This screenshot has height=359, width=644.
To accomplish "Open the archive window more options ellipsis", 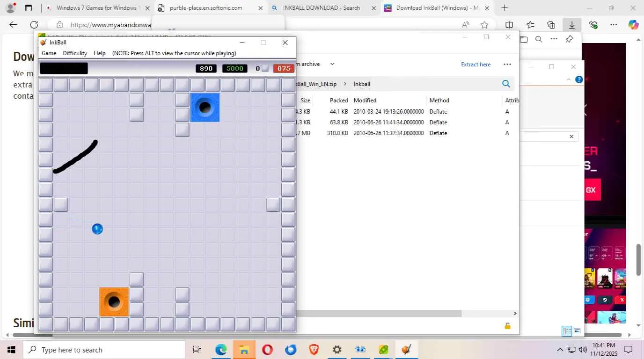I will pos(507,65).
